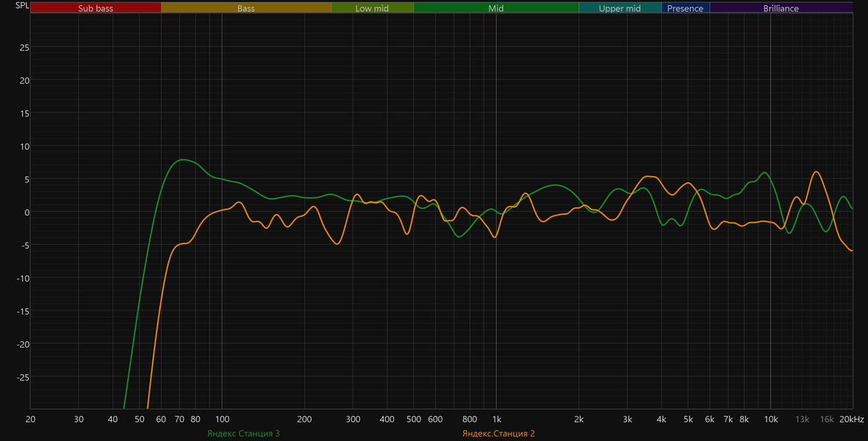Image resolution: width=868 pixels, height=441 pixels.
Task: Click the 5k frequency axis label
Action: pos(688,420)
